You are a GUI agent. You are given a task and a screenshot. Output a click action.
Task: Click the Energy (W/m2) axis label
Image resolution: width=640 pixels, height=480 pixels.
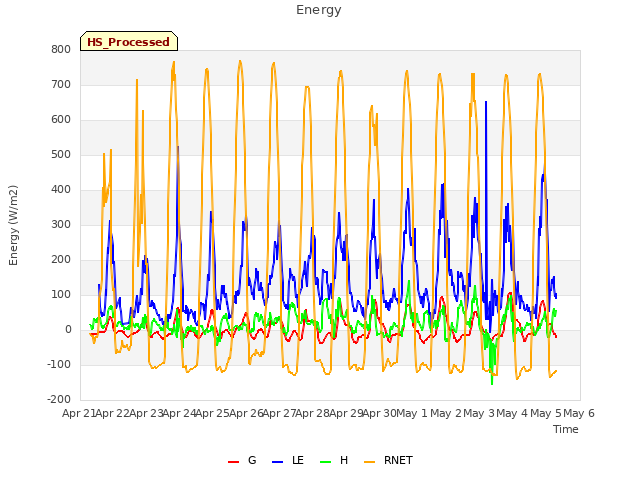[13, 225]
